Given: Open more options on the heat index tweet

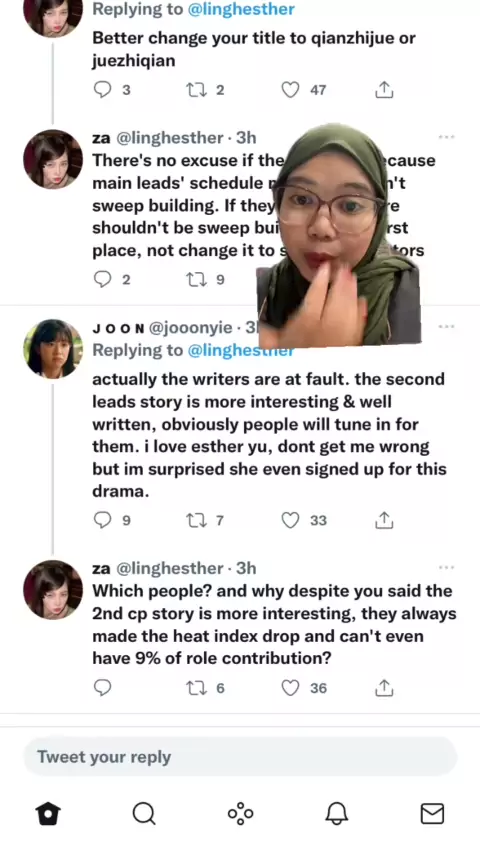Looking at the screenshot, I should (x=446, y=568).
